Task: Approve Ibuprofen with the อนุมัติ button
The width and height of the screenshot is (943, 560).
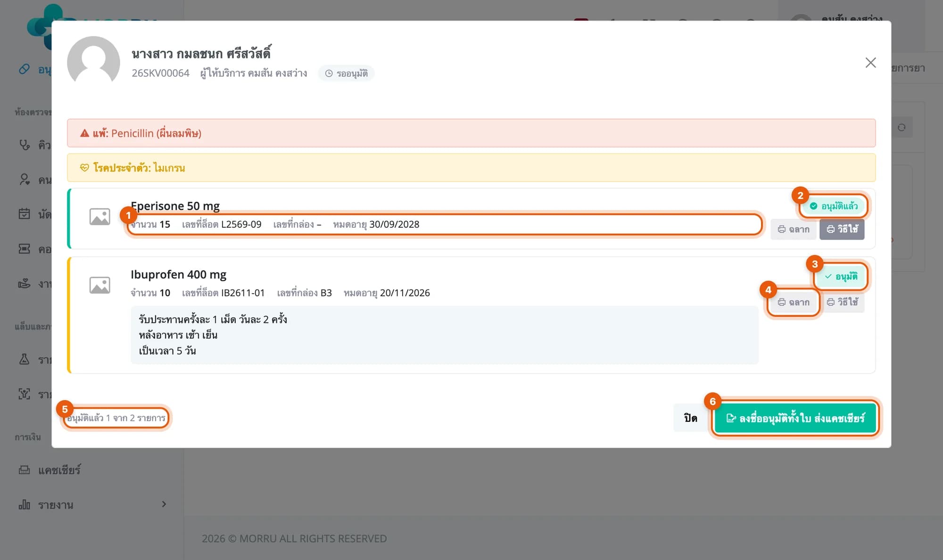Action: pyautogui.click(x=842, y=276)
